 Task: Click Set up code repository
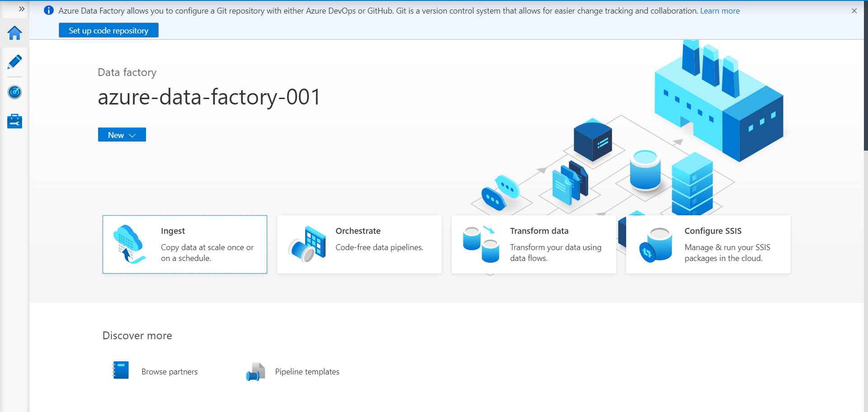pyautogui.click(x=108, y=30)
